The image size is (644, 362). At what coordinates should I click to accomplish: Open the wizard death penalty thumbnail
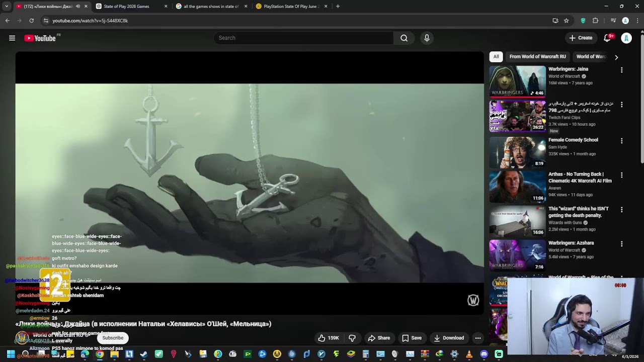517,221
